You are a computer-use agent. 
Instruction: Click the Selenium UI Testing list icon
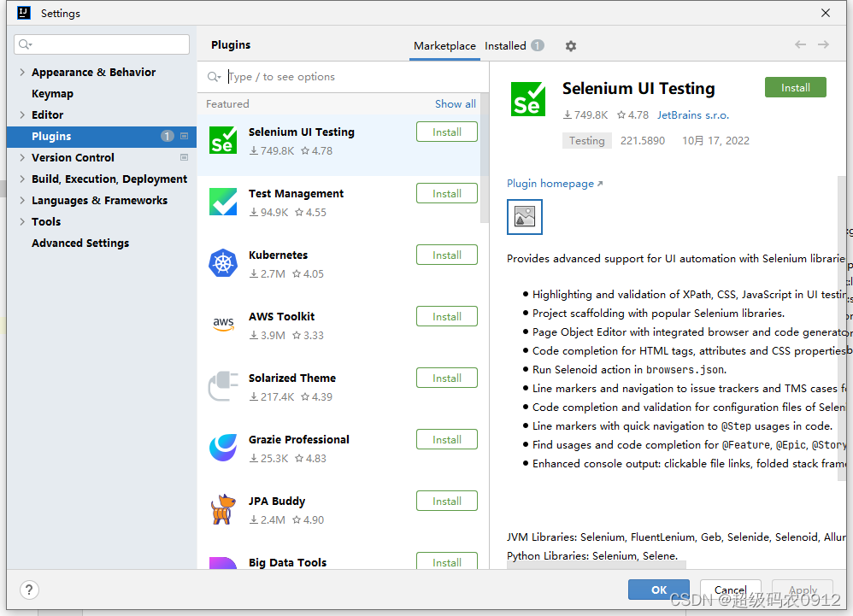pyautogui.click(x=223, y=140)
